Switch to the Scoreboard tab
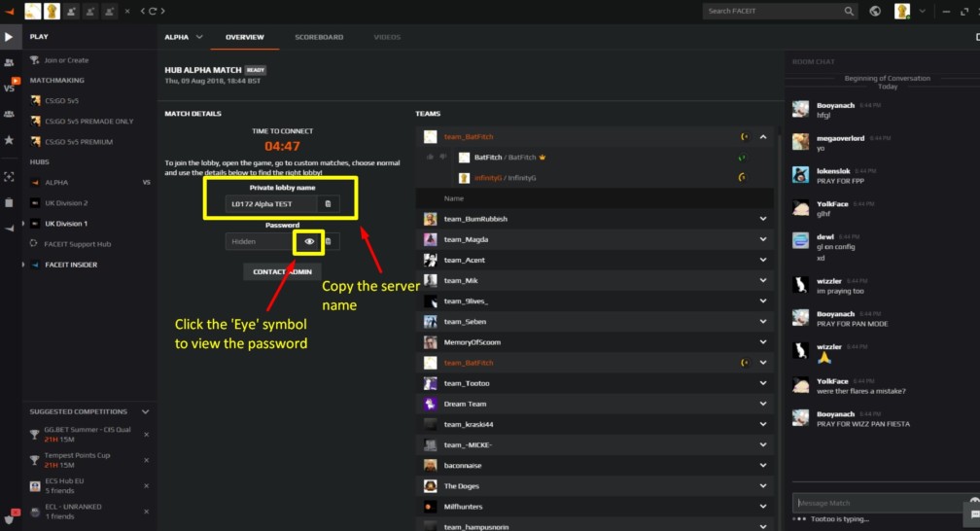The height and width of the screenshot is (531, 980). 319,37
